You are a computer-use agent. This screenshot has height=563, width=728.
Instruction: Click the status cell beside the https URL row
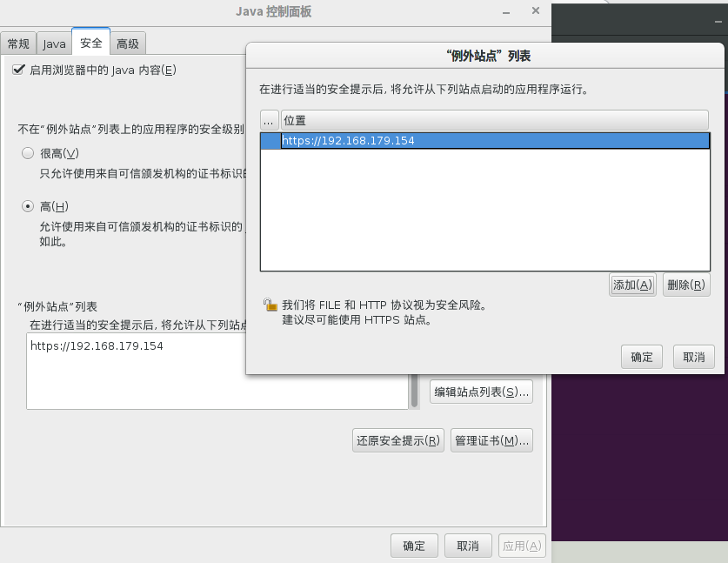click(x=270, y=141)
